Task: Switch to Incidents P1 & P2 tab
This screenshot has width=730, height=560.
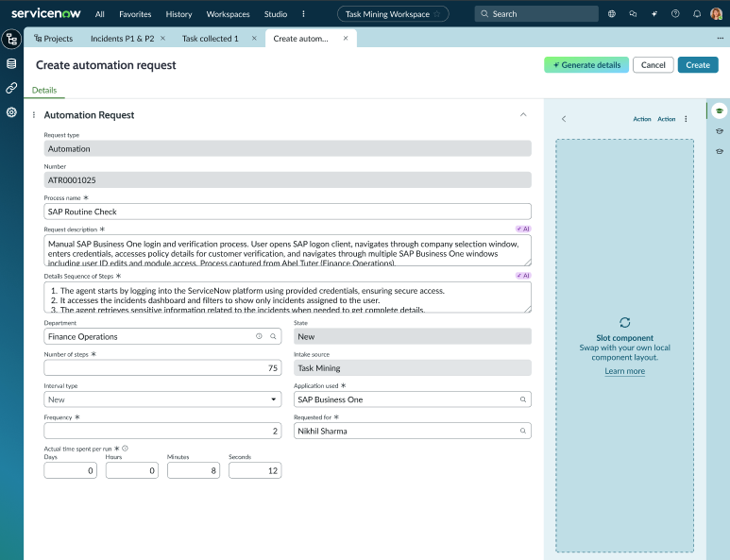Action: pos(122,38)
